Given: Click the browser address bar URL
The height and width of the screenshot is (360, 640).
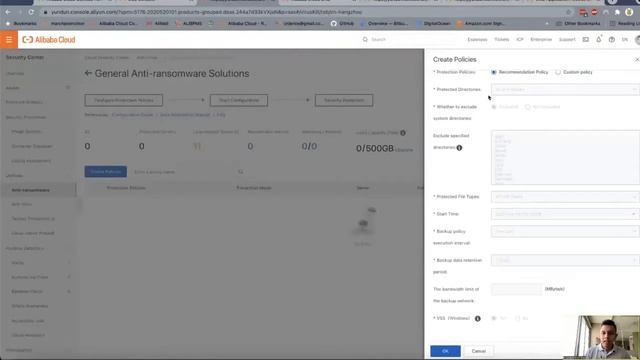Looking at the screenshot, I should coord(207,12).
